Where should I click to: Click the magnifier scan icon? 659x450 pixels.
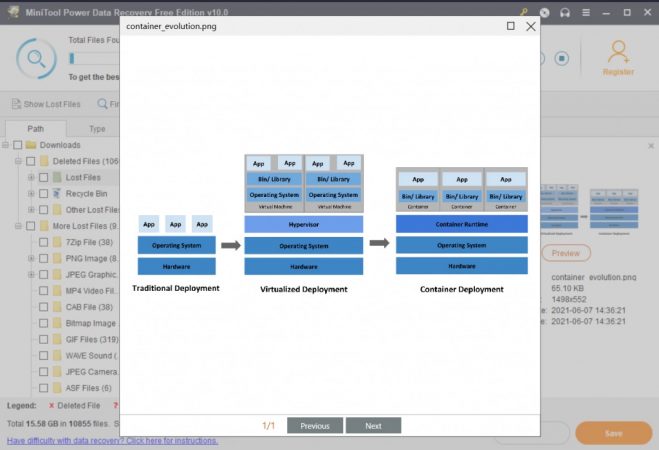coord(36,59)
